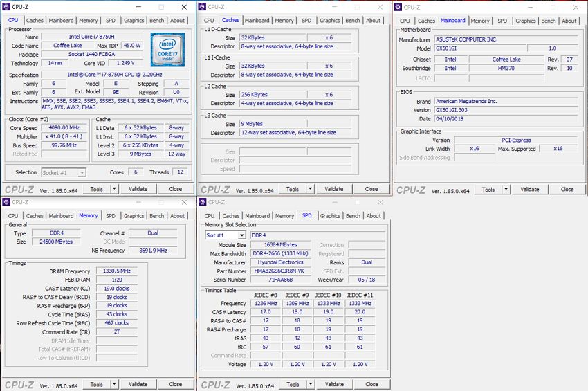This screenshot has height=391, width=588.
Task: Open the CPU tab in the Caches window
Action: (x=209, y=21)
